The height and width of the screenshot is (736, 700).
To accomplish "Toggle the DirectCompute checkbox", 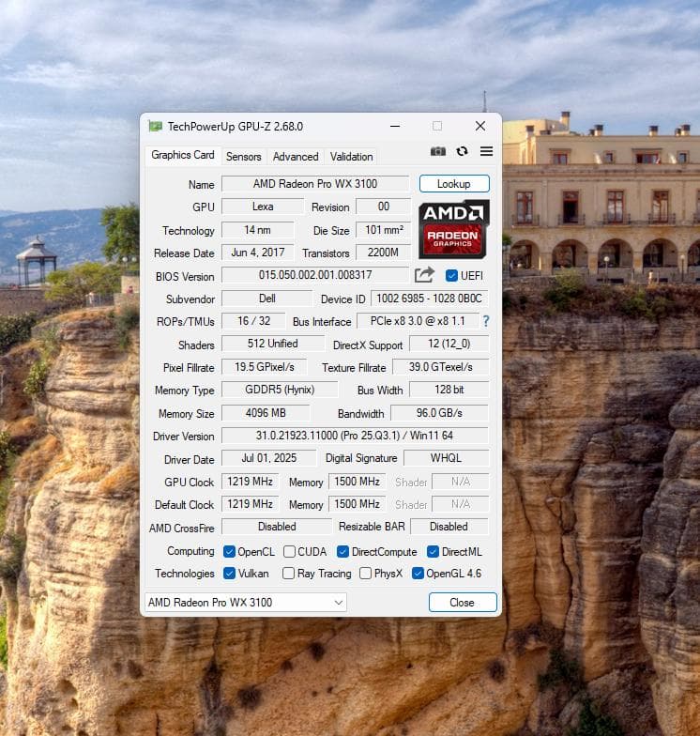I will point(342,552).
